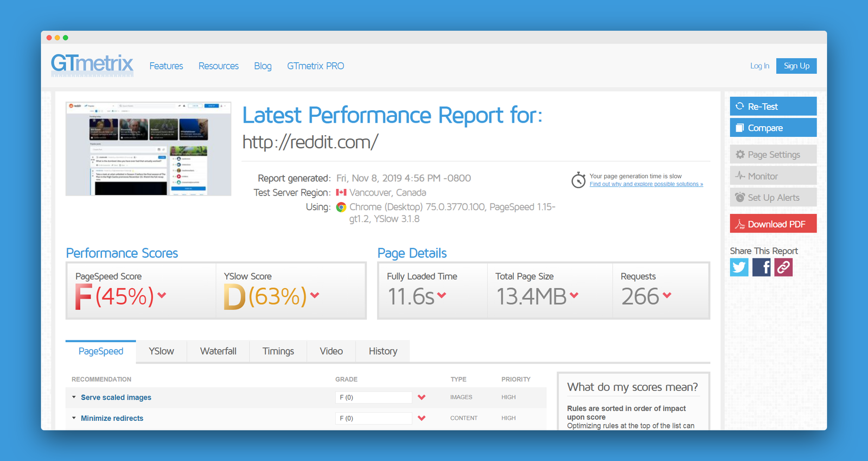Screen dimensions: 868x461
Task: Open the Timings tab
Action: click(x=278, y=351)
